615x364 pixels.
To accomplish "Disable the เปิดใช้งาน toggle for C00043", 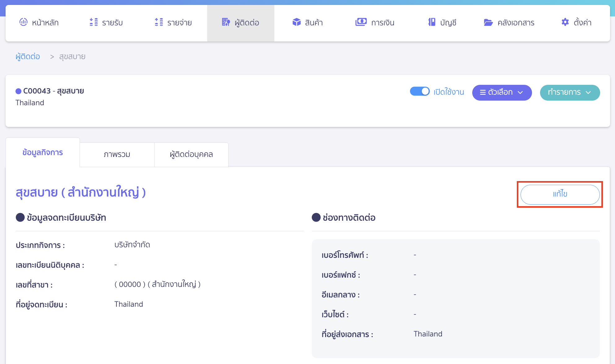I will click(x=420, y=92).
